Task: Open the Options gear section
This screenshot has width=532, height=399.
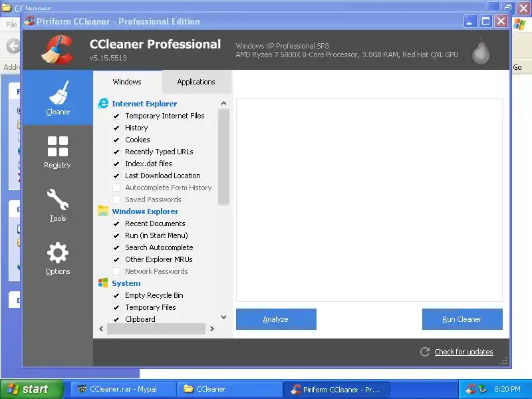Action: tap(57, 259)
